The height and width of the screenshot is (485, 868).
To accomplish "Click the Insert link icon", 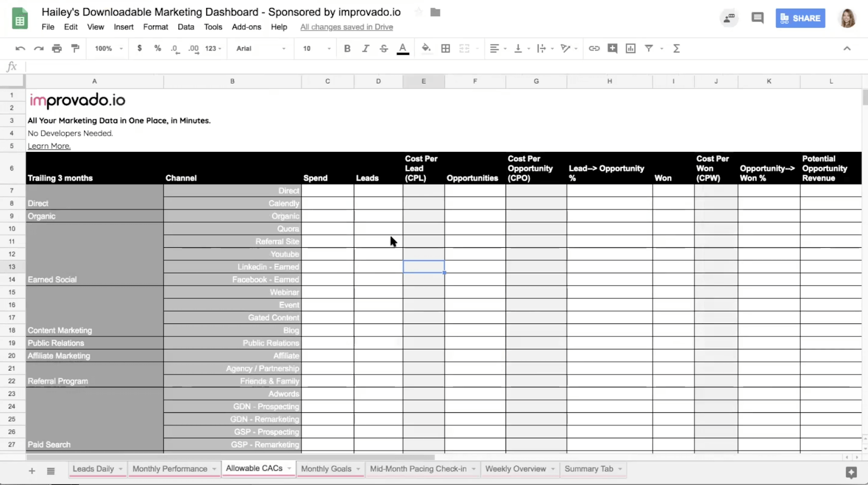I will click(594, 48).
